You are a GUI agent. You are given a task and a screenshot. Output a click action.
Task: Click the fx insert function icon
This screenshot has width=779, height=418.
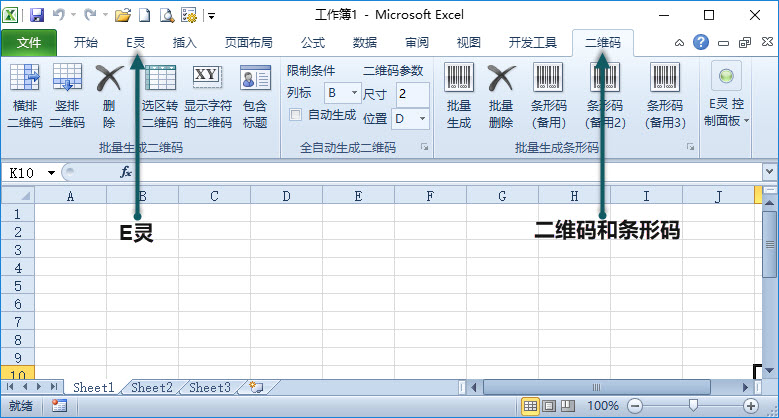(126, 172)
